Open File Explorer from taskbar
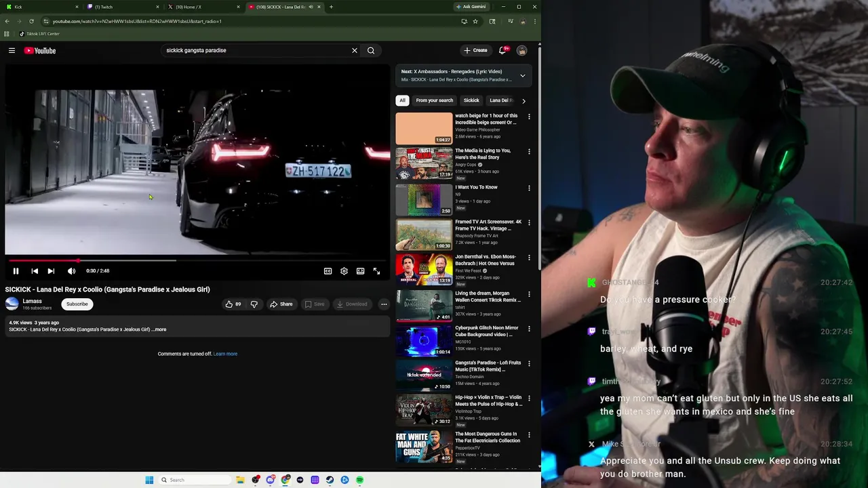This screenshot has height=488, width=868. coord(240,480)
